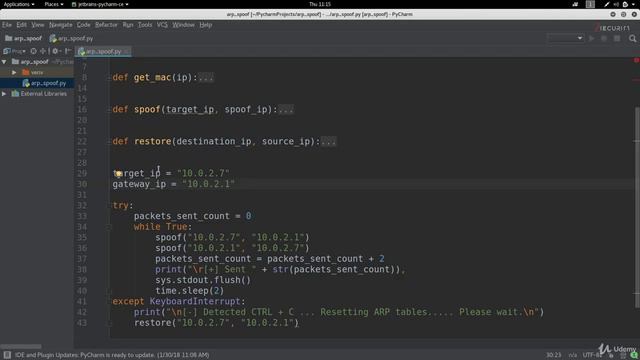Collapse the arp_spoof project root
The image size is (640, 360).
click(x=4, y=62)
